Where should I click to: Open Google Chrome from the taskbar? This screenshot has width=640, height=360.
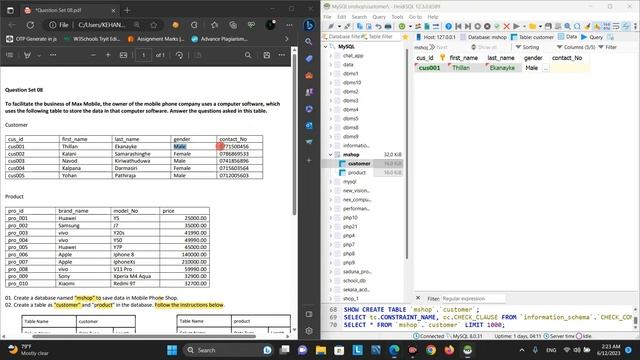pos(431,350)
